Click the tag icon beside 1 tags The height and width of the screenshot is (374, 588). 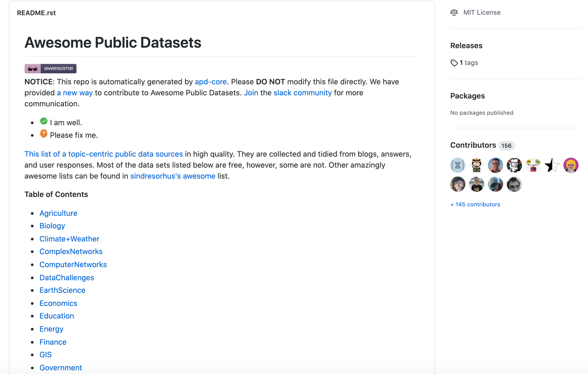point(454,63)
